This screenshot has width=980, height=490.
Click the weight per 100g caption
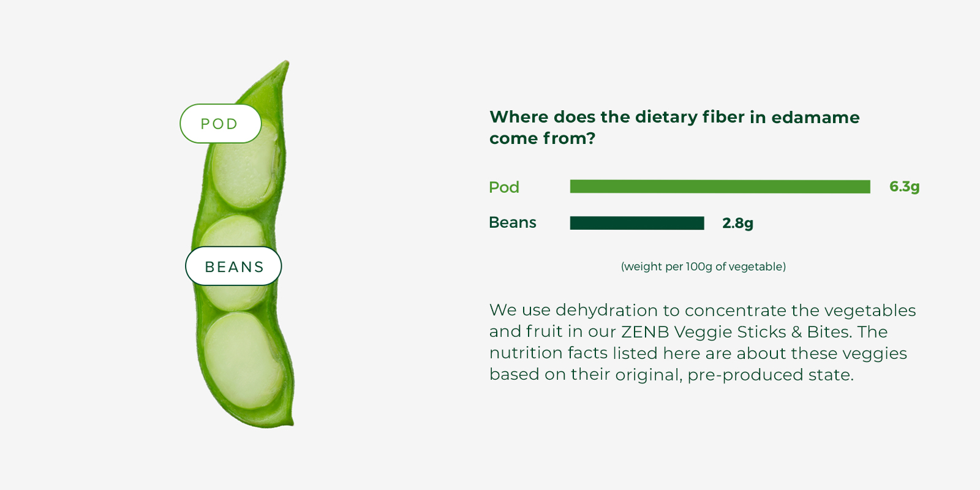pos(703,266)
